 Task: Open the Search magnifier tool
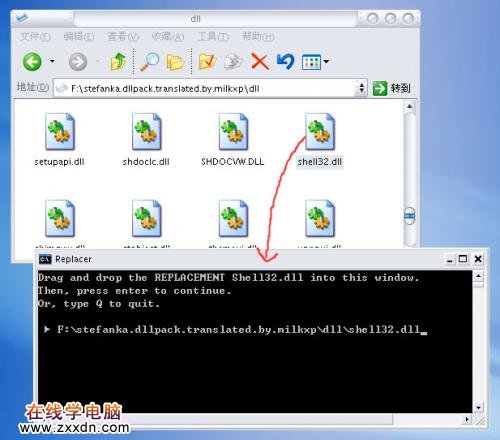click(149, 61)
